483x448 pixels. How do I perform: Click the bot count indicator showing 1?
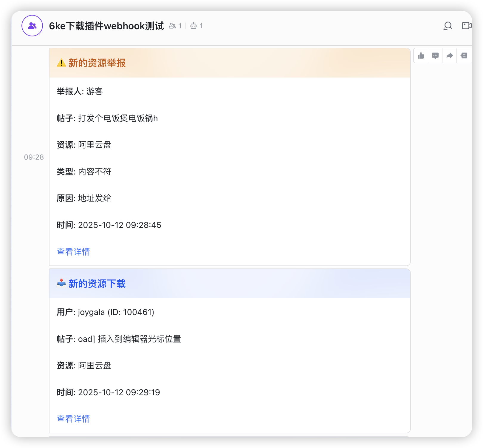pyautogui.click(x=196, y=26)
